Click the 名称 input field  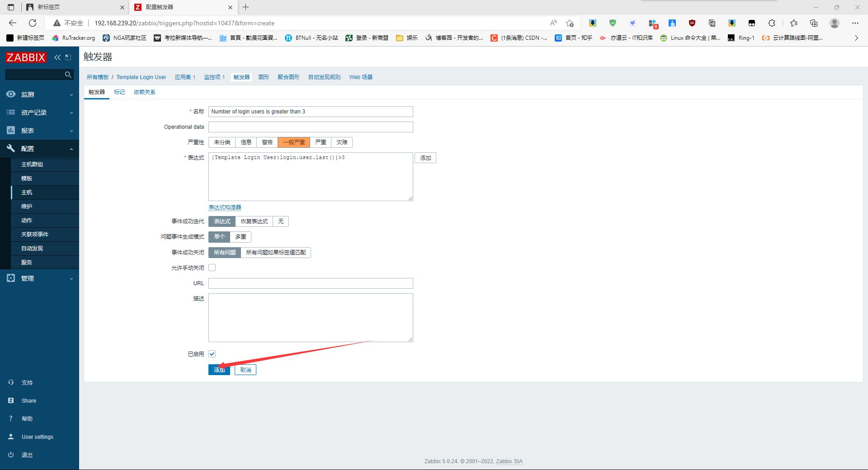coord(311,112)
